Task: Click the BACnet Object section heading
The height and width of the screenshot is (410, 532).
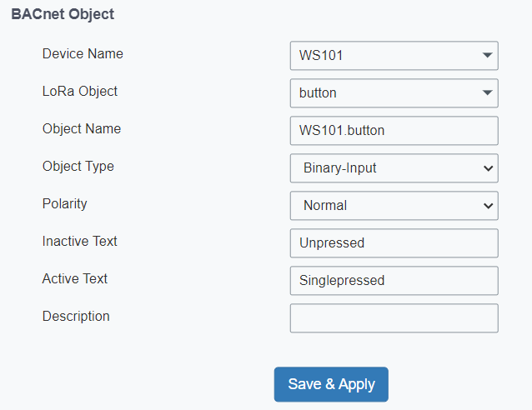Action: pos(63,14)
